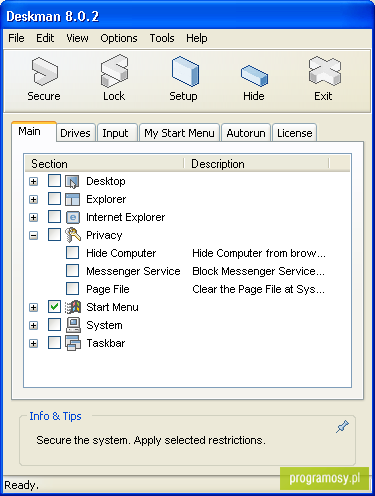Select the Internet Explorer row label
Image resolution: width=375 pixels, height=496 pixels.
click(x=125, y=217)
